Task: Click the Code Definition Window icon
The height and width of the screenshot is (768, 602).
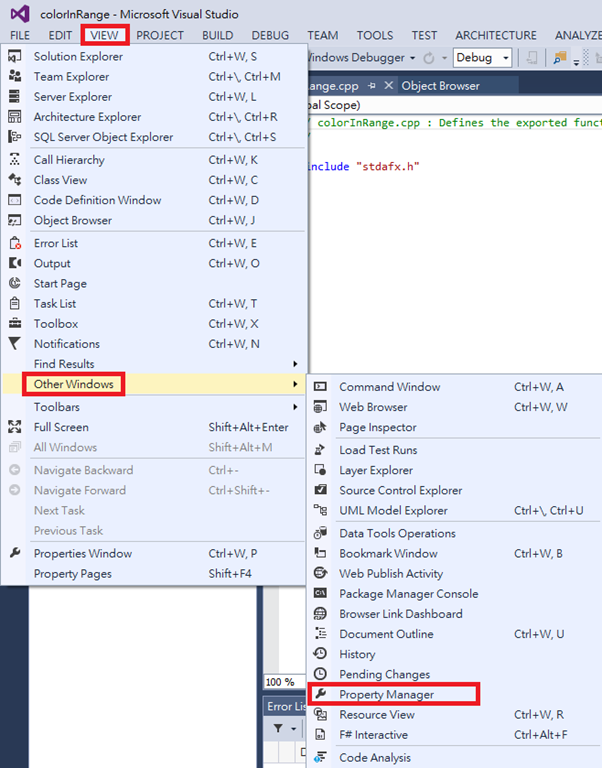Action: pyautogui.click(x=15, y=200)
